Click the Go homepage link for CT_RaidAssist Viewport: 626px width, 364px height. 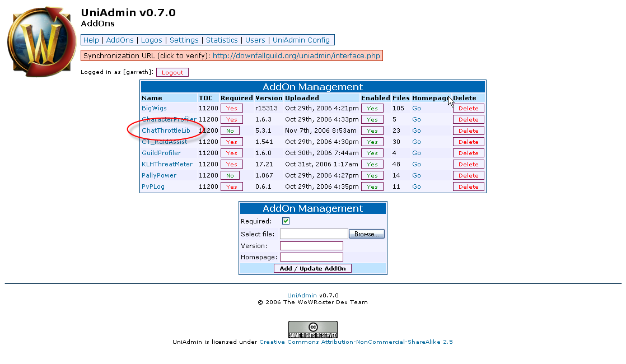pyautogui.click(x=417, y=142)
